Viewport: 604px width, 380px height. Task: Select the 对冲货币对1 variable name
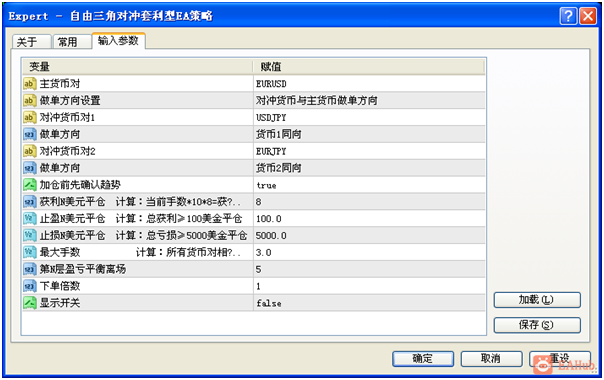(x=67, y=118)
